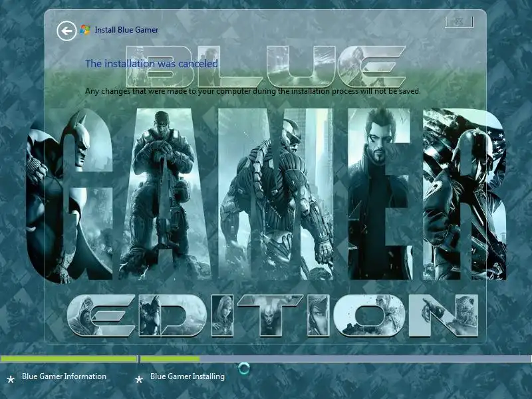Click the Windows flag setup icon
532x399 pixels.
pyautogui.click(x=85, y=29)
